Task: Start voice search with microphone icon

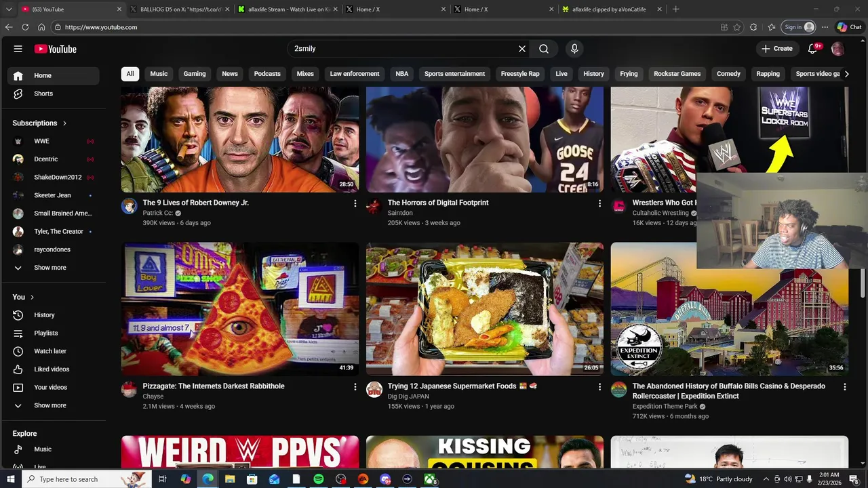Action: (574, 49)
